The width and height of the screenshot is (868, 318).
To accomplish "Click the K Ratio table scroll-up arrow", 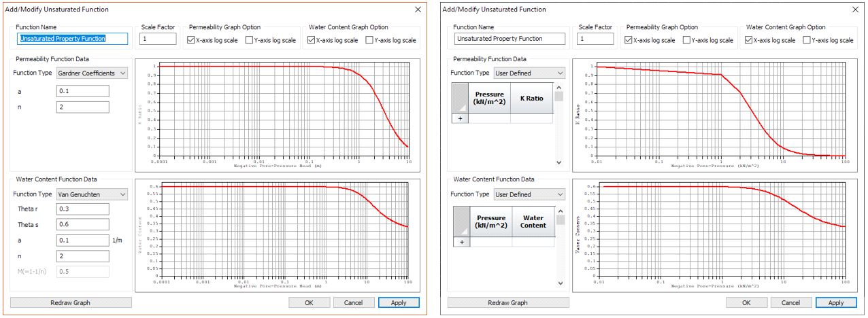I will click(558, 87).
